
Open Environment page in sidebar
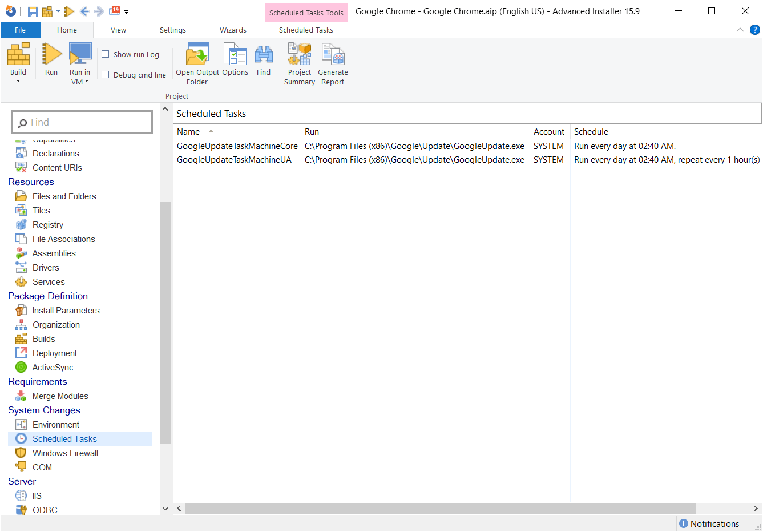tap(56, 424)
